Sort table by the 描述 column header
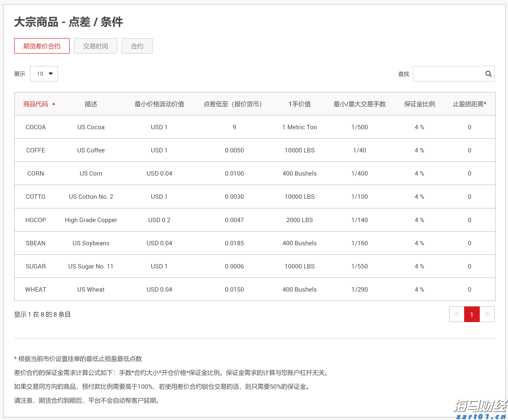 click(91, 104)
